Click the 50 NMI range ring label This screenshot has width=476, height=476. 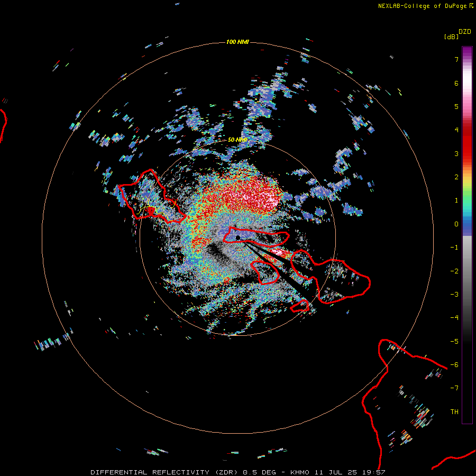237,140
